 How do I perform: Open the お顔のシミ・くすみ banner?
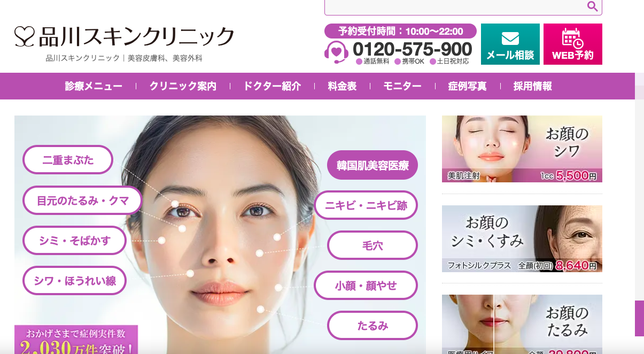pos(522,238)
